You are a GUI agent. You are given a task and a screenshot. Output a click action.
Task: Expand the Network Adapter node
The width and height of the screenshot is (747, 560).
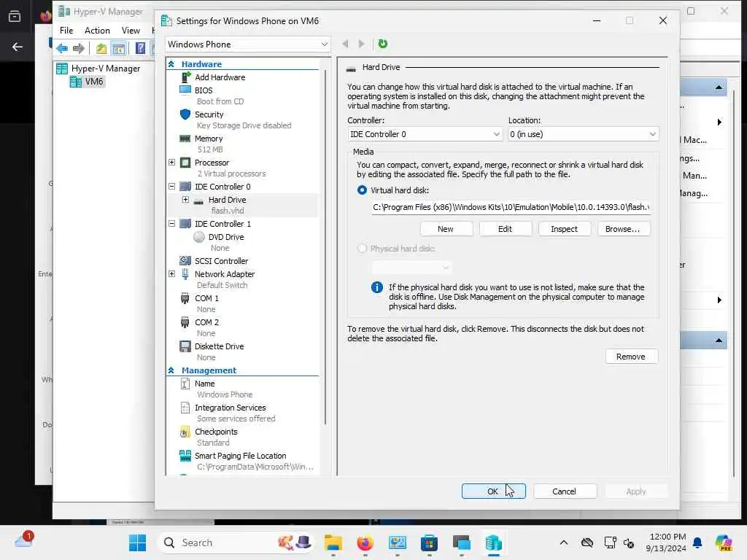pyautogui.click(x=172, y=274)
